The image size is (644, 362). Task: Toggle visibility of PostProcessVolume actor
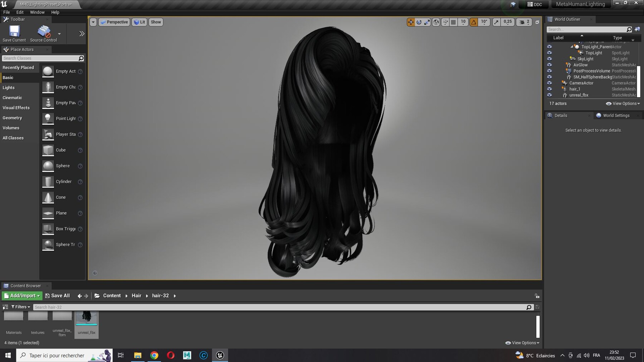pyautogui.click(x=550, y=71)
